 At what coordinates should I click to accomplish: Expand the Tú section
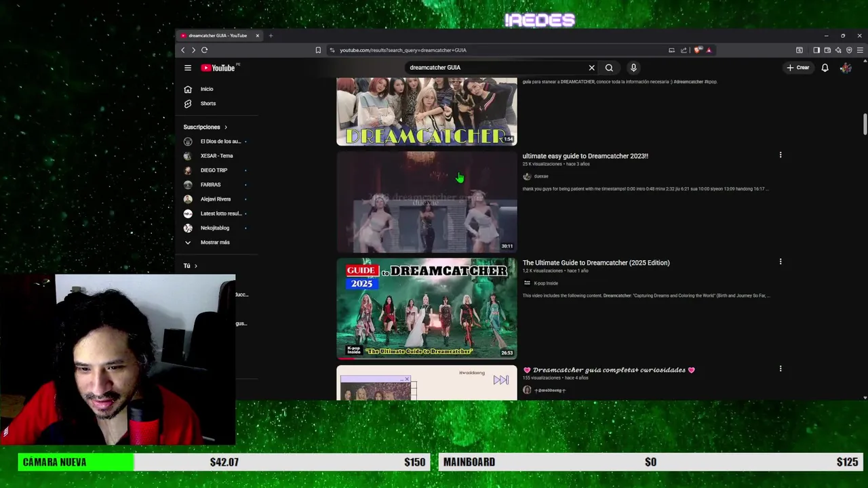click(x=191, y=266)
